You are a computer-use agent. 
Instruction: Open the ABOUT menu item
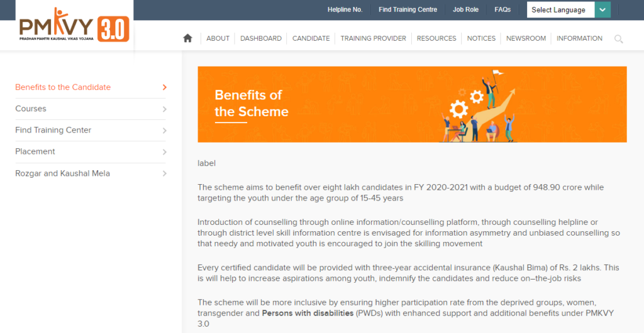218,38
